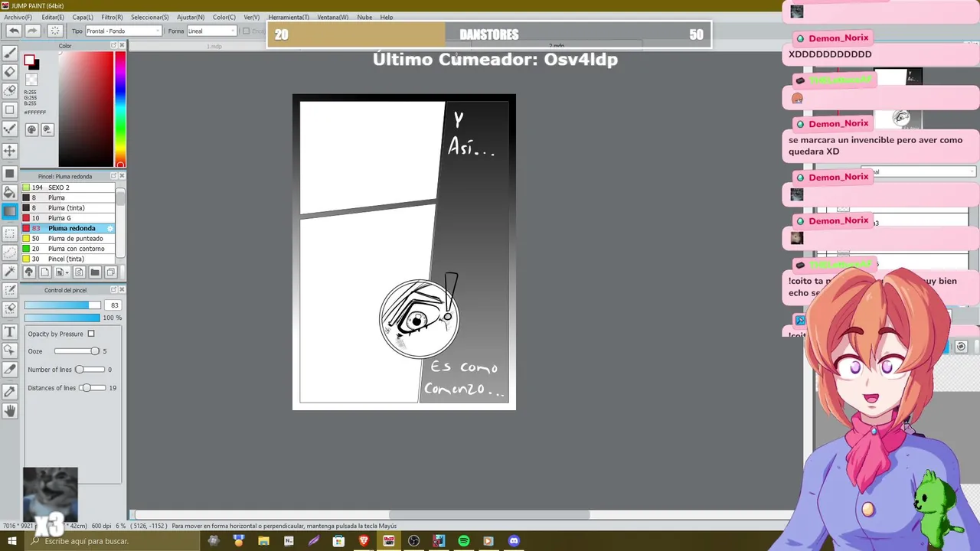Open the Filtro(R) menu
The image size is (980, 551).
click(x=112, y=17)
